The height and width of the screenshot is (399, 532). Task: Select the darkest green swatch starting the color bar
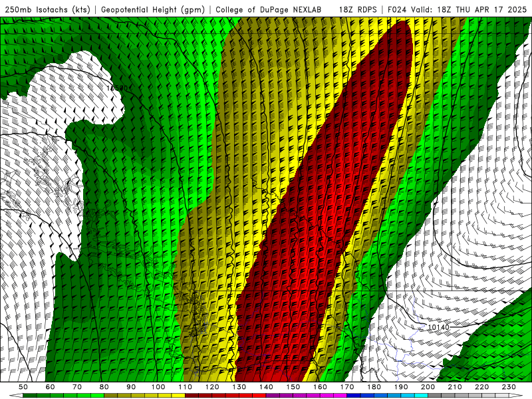(x=29, y=396)
